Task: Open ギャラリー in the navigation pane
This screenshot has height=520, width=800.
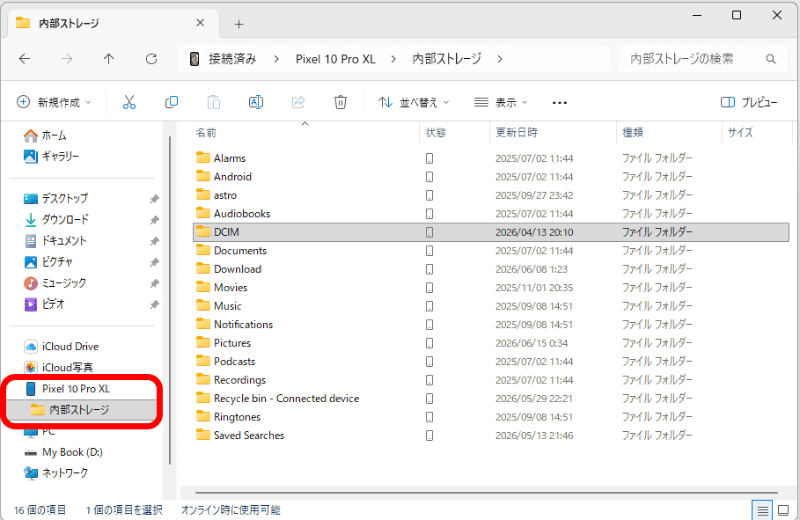Action: coord(51,156)
